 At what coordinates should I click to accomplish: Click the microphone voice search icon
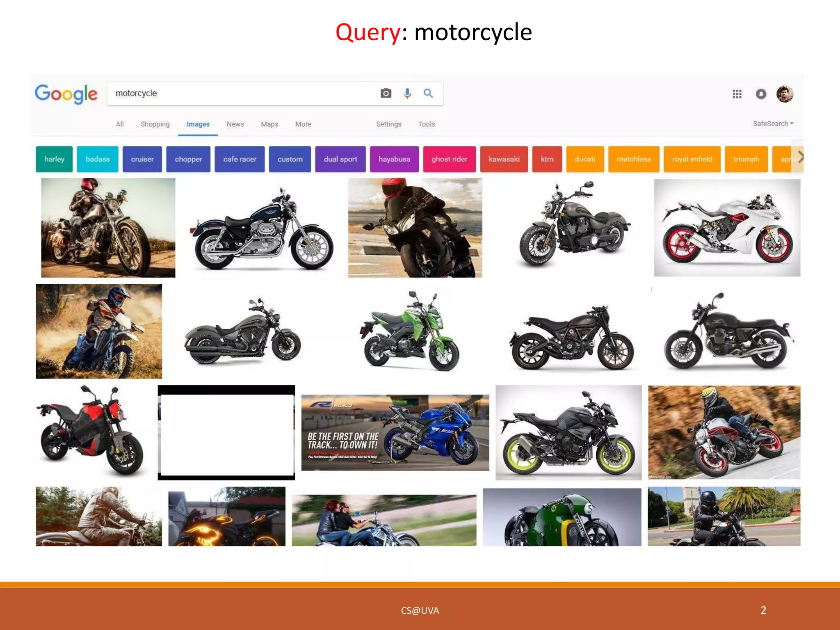click(407, 94)
